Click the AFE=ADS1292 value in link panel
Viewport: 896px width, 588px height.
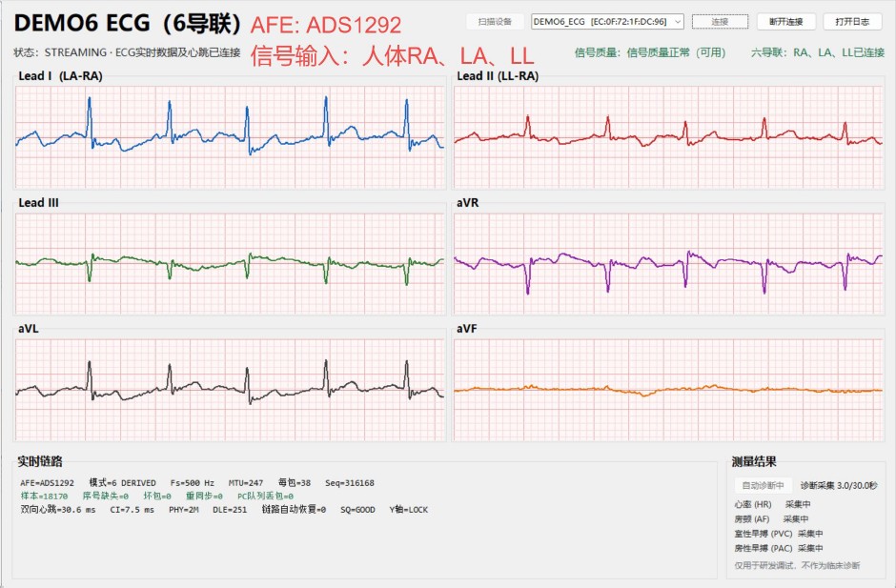pos(48,483)
